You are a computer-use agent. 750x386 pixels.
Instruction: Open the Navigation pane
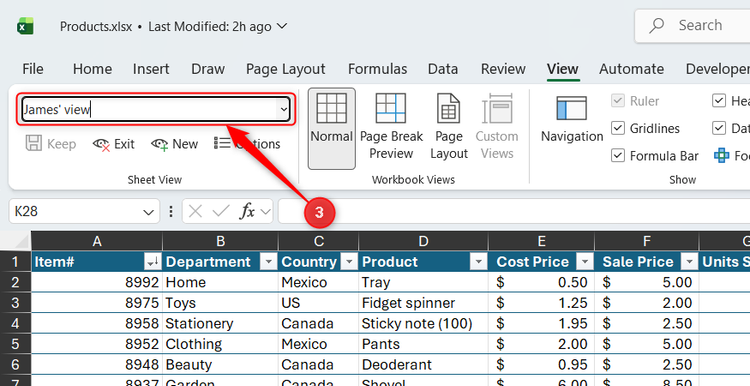(x=572, y=120)
